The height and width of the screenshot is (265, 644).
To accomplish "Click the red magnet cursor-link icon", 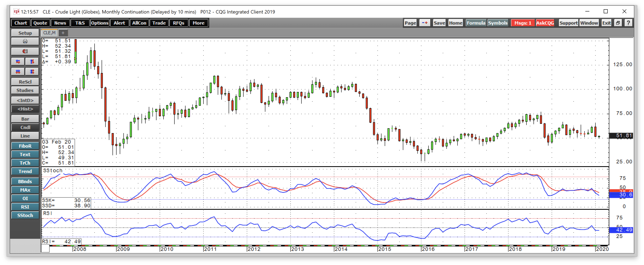I will (25, 51).
